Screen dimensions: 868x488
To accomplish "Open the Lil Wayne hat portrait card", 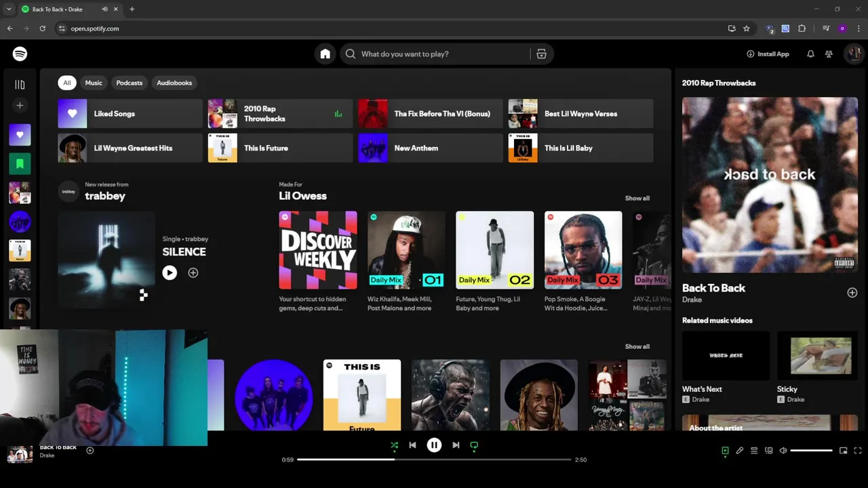I will pyautogui.click(x=539, y=395).
